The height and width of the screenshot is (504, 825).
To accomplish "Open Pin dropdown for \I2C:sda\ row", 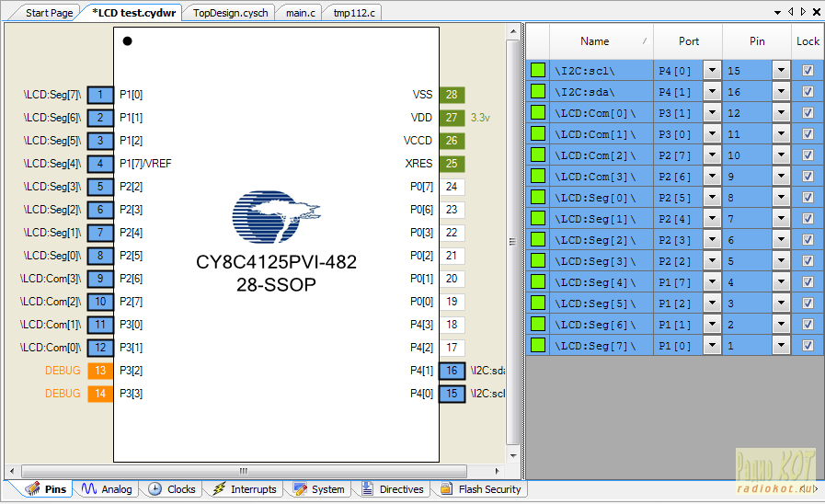I will [782, 92].
